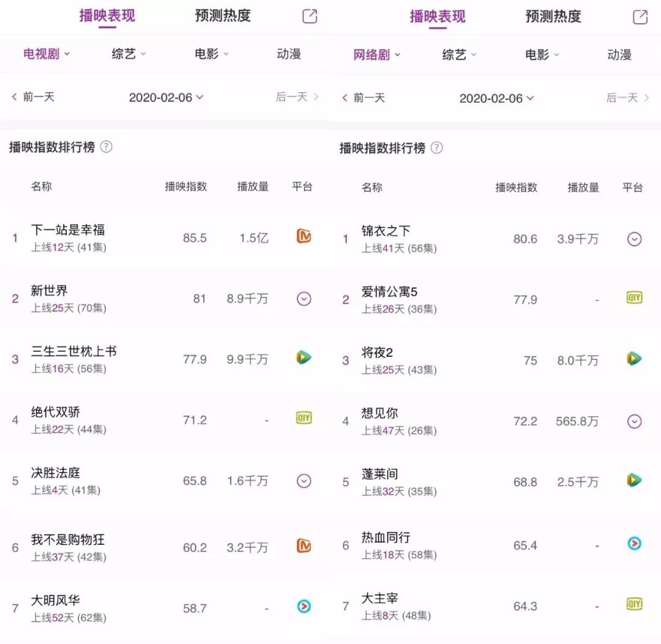
Task: Click the iQIYI platform icon for 绝代双骄
Action: pos(304,419)
